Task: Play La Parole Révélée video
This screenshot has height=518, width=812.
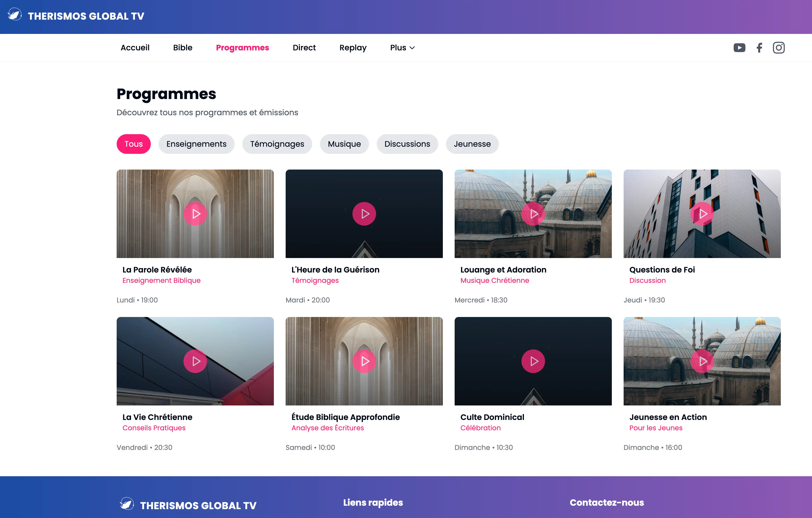Action: 195,214
